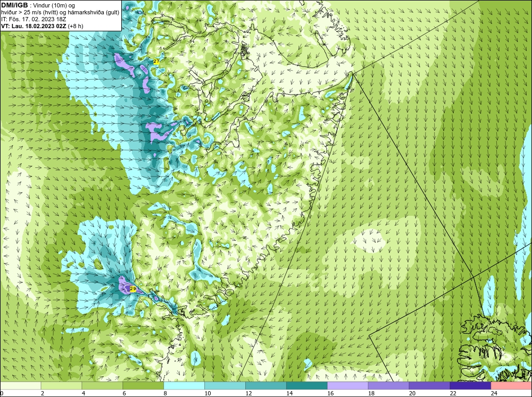Image resolution: width=532 pixels, height=397 pixels.
Task: Click the initial time line IT: Fös. 17. 02. 2023 18Z
Action: coord(32,19)
